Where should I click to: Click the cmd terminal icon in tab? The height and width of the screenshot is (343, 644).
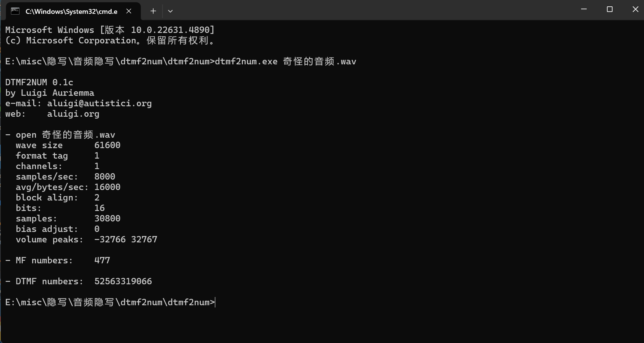[x=15, y=11]
